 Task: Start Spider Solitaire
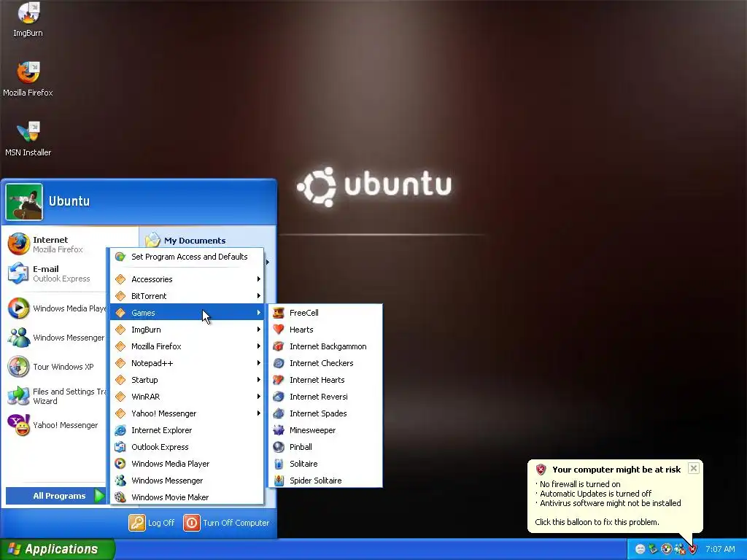tap(325, 481)
